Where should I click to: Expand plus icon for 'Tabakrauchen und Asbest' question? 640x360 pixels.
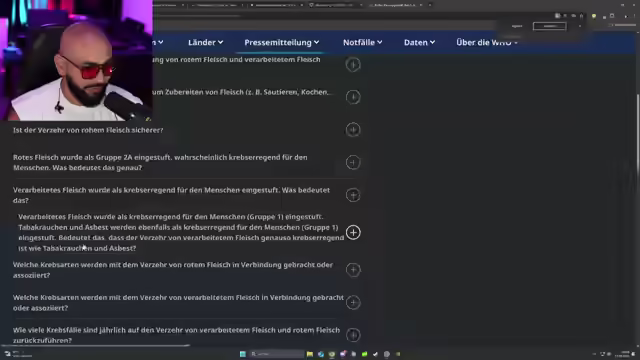point(353,233)
